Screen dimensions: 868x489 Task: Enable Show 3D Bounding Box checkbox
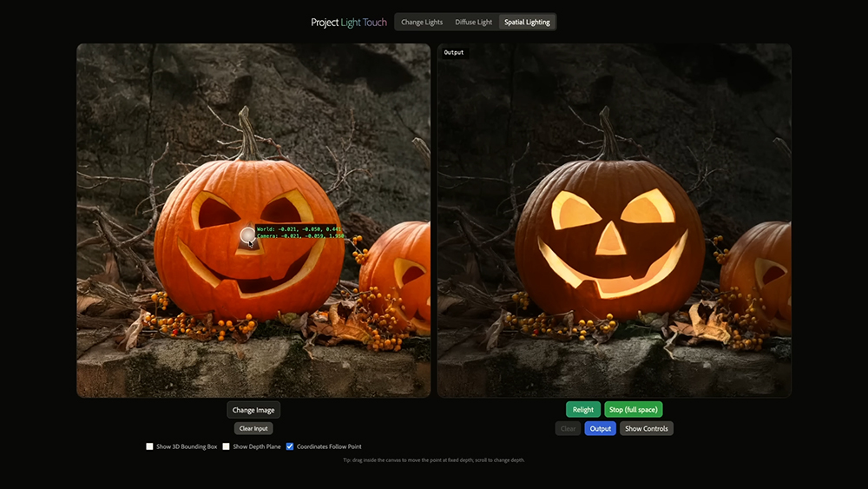(x=150, y=446)
